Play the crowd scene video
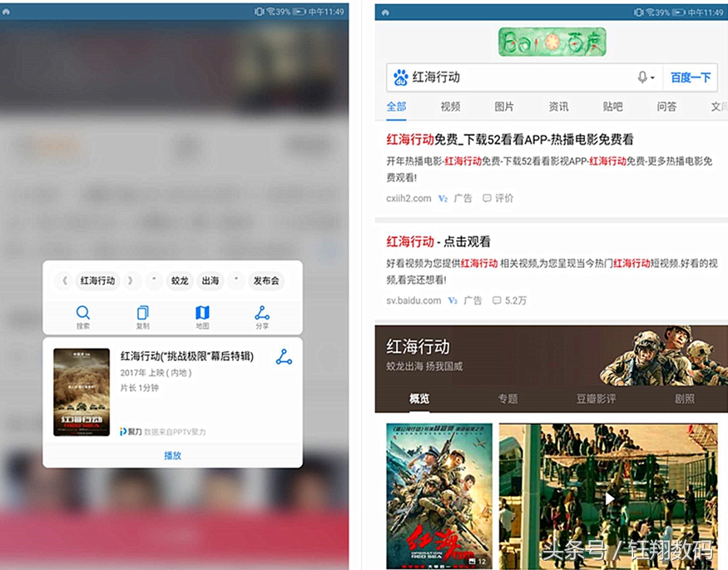 609,498
